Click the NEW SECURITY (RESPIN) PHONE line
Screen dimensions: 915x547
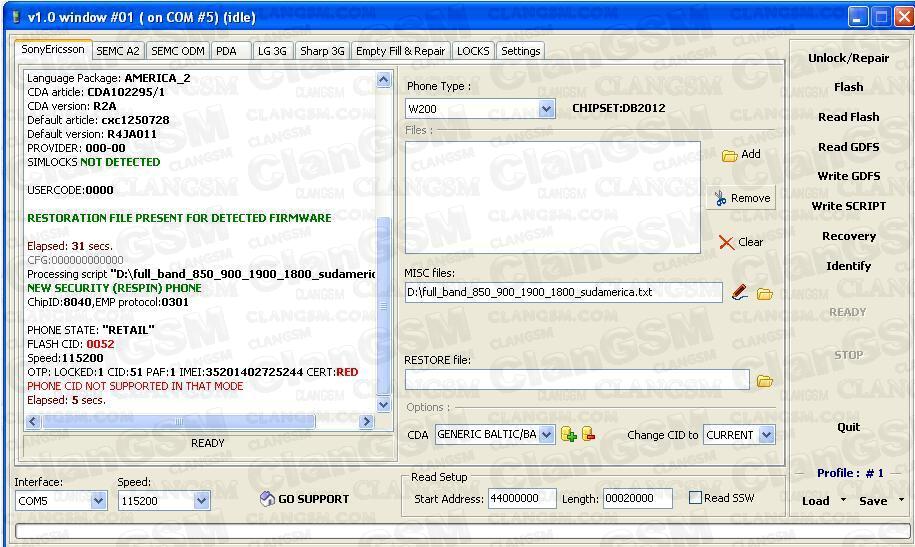tap(114, 288)
